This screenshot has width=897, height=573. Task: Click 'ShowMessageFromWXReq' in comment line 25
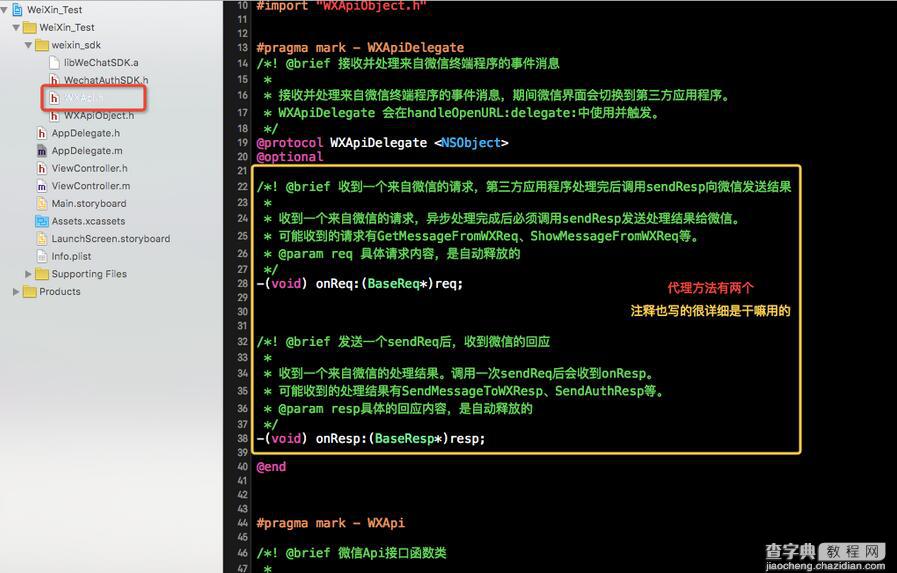tap(604, 236)
